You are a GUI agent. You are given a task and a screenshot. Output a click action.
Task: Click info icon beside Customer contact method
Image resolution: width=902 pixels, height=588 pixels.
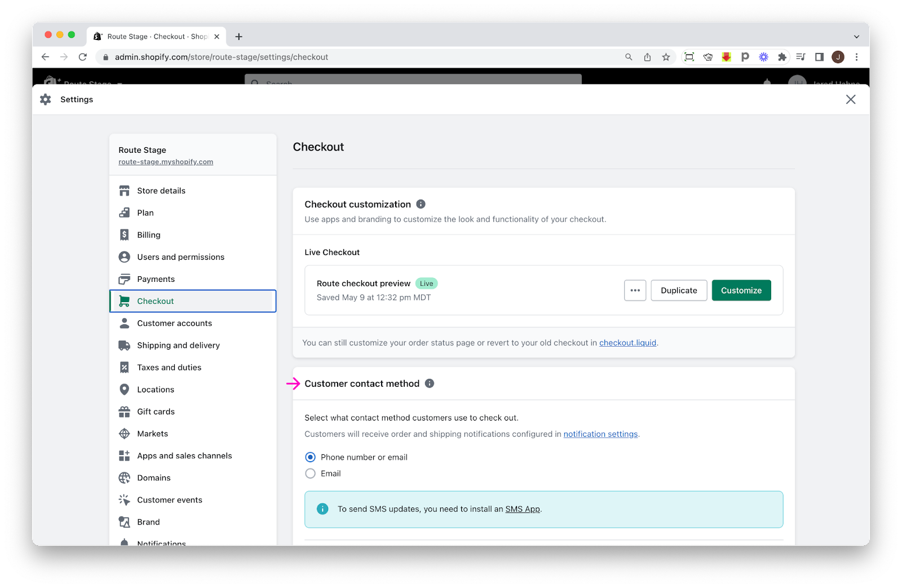pyautogui.click(x=430, y=383)
